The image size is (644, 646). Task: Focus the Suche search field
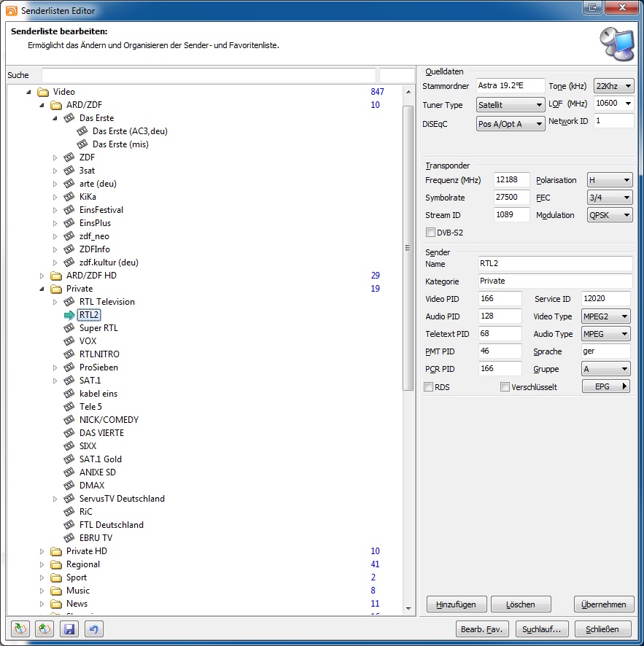209,75
